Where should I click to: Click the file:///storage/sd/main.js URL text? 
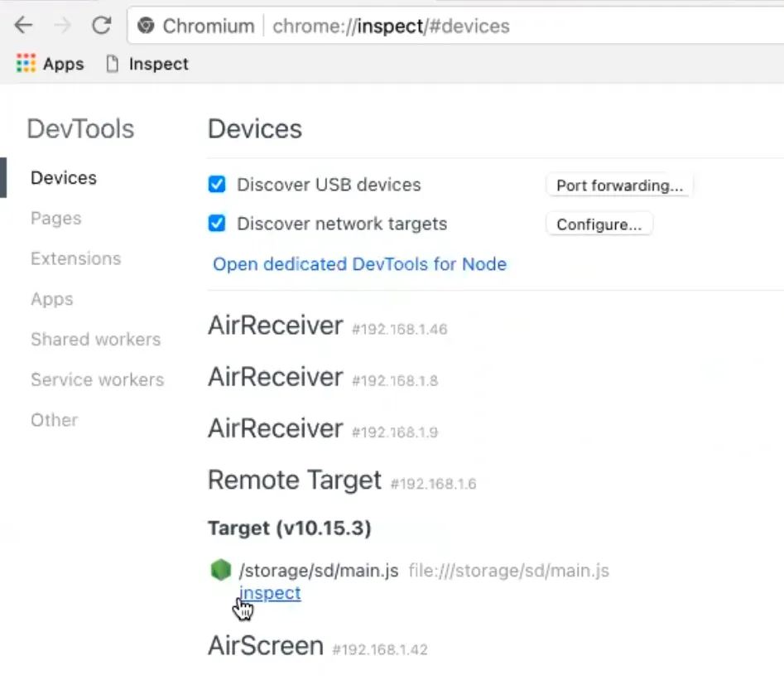pyautogui.click(x=509, y=571)
